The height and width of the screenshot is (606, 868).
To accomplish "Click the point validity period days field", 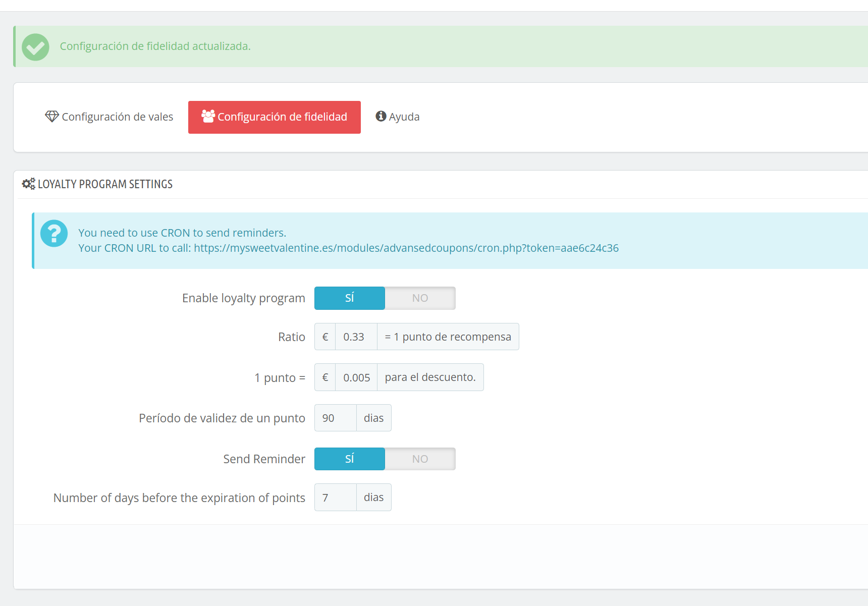I will click(x=336, y=418).
